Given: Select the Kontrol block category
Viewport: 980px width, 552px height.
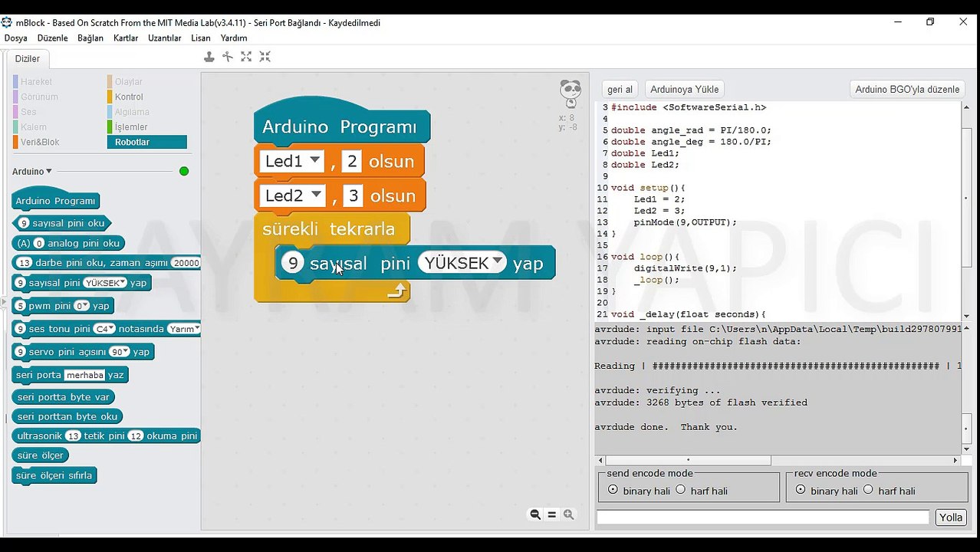Looking at the screenshot, I should tap(130, 97).
